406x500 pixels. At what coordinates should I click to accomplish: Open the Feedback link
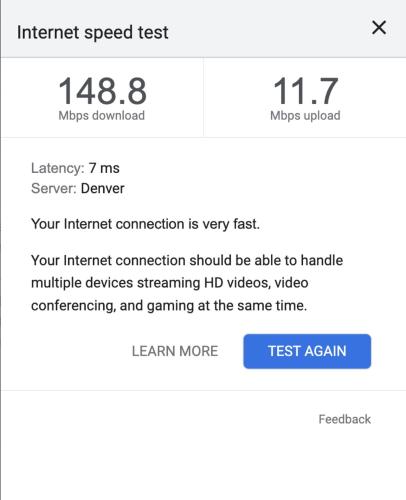tap(345, 419)
